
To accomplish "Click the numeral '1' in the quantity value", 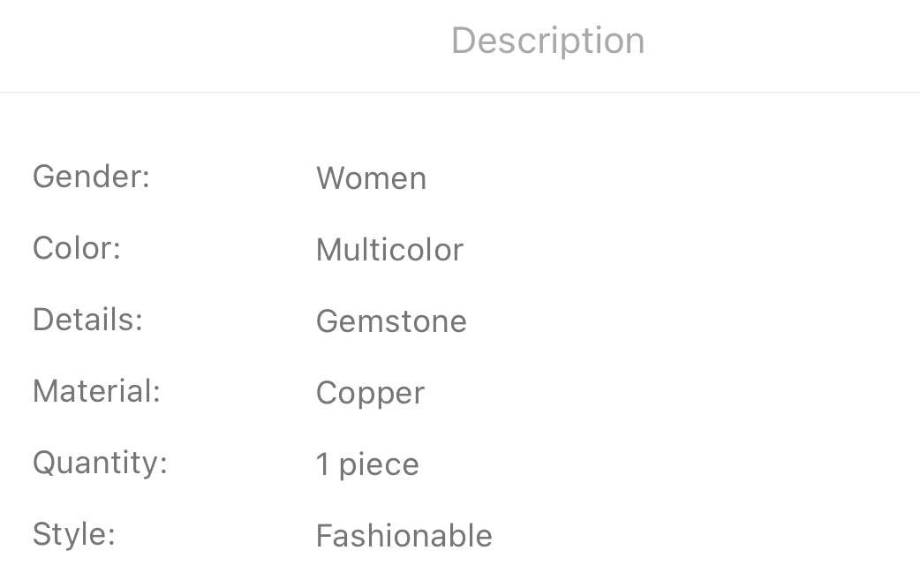I will (323, 465).
